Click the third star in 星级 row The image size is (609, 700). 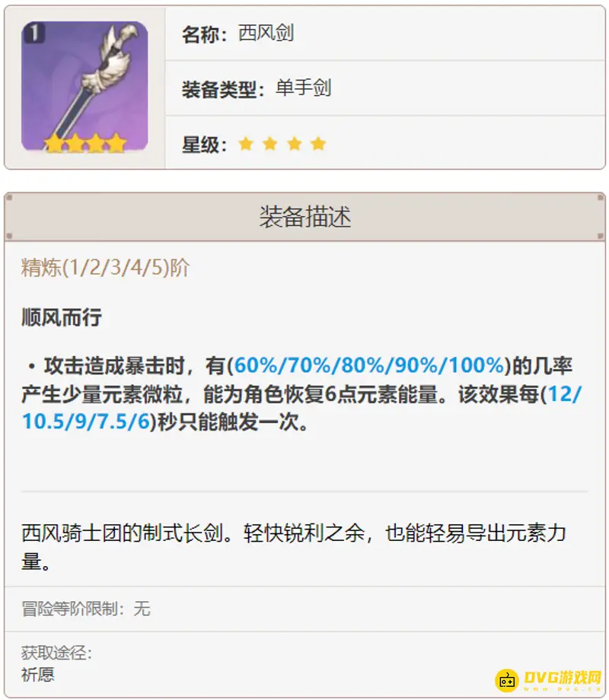294,145
